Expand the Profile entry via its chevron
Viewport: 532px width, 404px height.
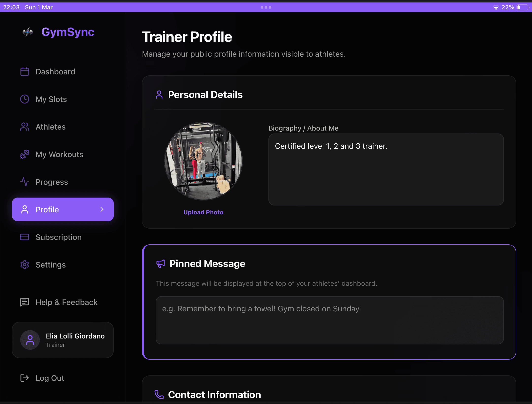(102, 209)
